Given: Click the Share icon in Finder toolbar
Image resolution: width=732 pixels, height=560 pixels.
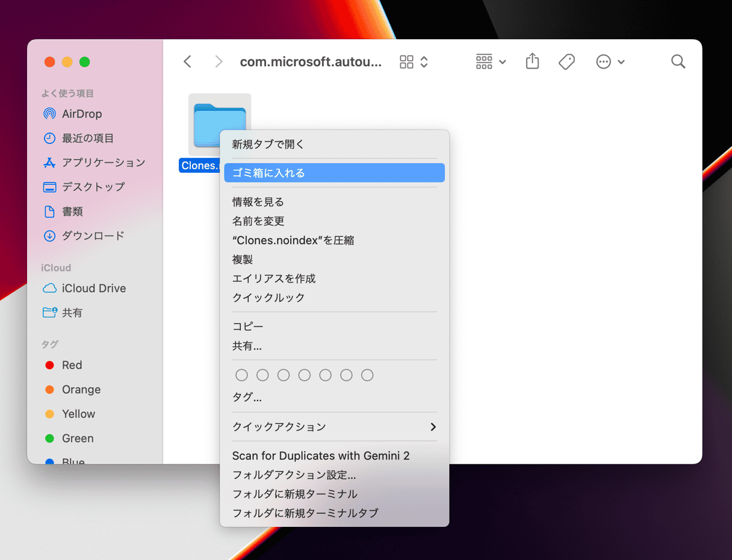Looking at the screenshot, I should (x=532, y=61).
